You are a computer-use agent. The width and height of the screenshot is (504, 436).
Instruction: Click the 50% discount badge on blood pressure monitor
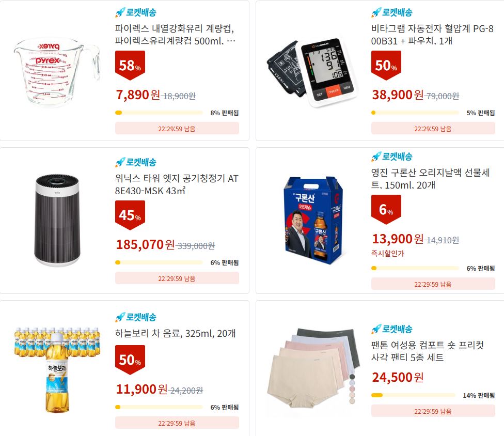pyautogui.click(x=386, y=65)
